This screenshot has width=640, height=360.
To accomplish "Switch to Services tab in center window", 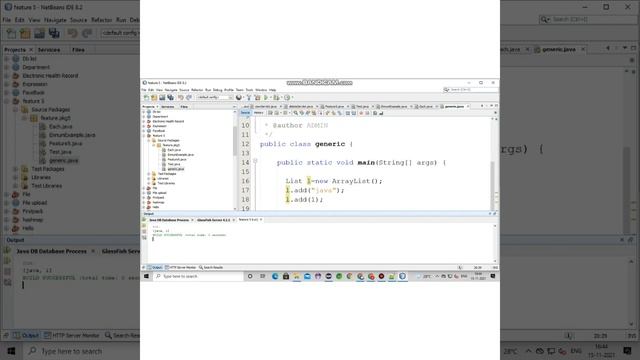I will pos(168,107).
